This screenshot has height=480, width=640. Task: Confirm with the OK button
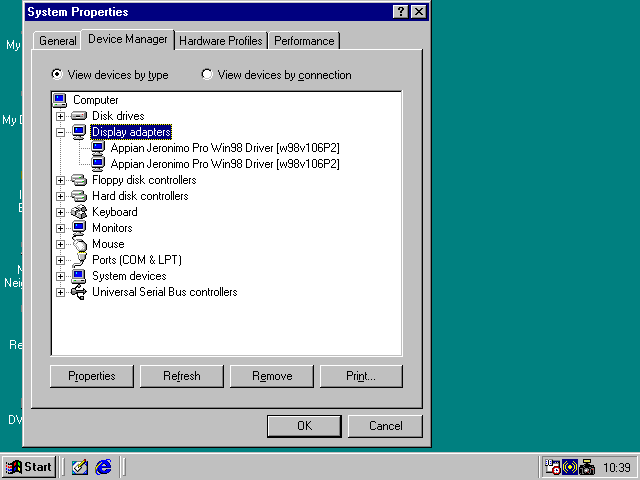click(x=304, y=426)
